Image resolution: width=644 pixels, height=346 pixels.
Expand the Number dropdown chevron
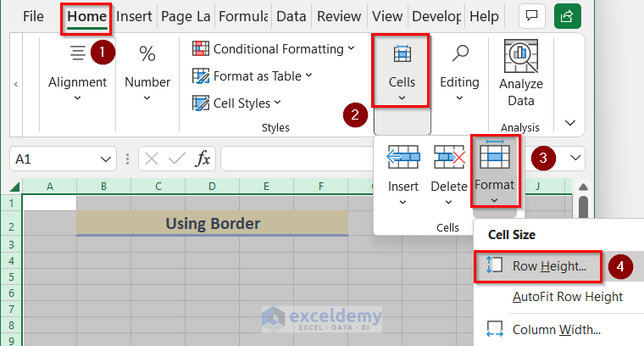[x=147, y=98]
